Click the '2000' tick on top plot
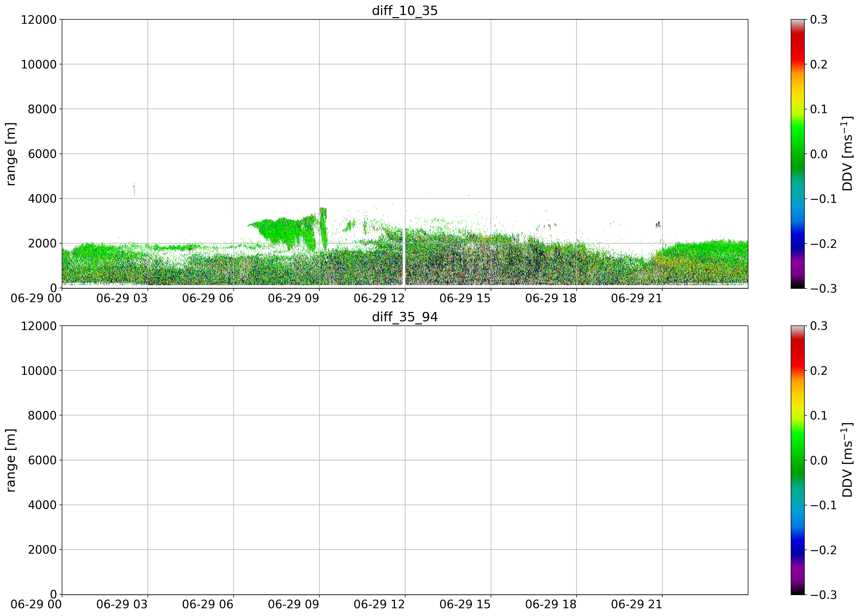860x616 pixels. tap(42, 243)
